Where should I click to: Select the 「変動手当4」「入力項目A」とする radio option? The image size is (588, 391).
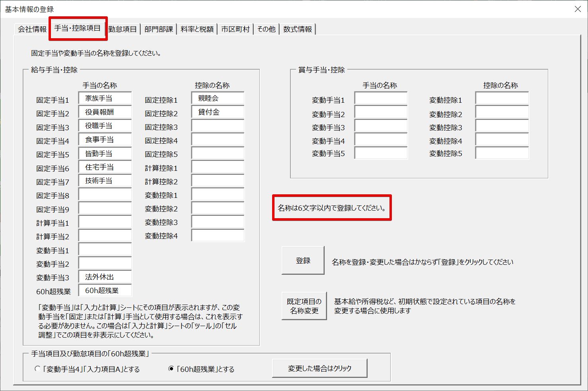38,369
